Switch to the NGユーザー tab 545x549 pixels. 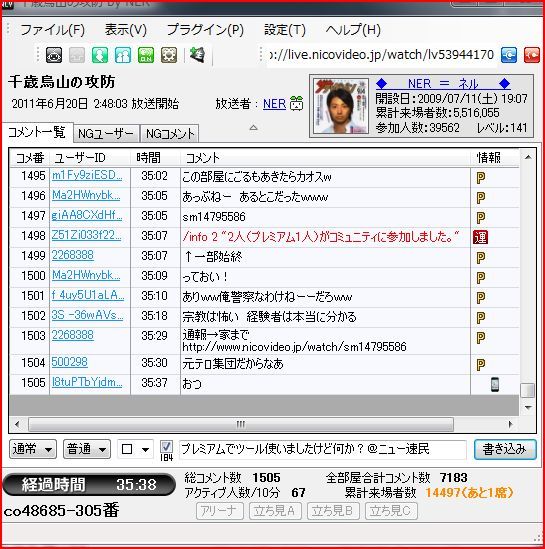[106, 133]
